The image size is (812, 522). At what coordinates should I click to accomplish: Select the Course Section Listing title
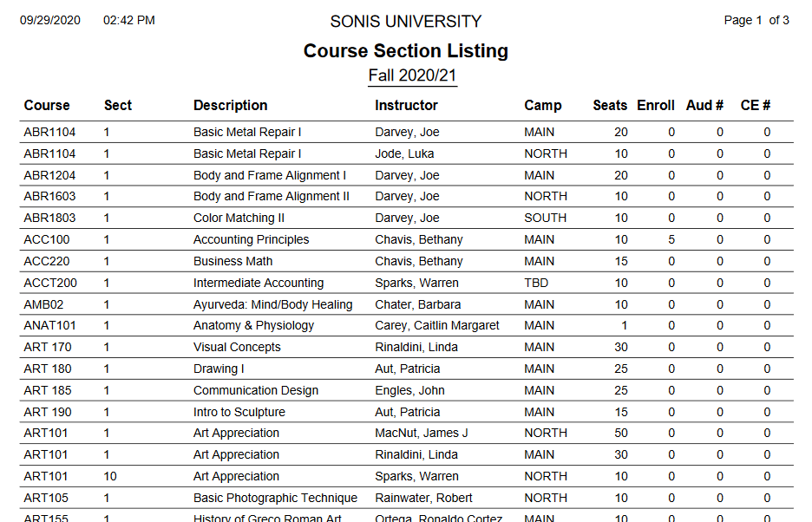tap(406, 51)
